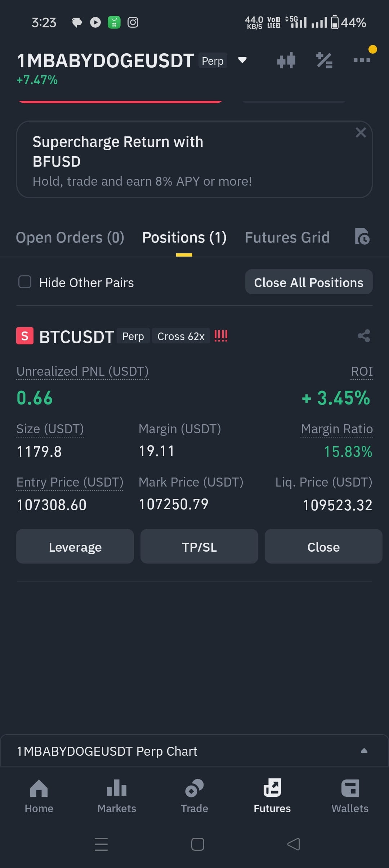Expand the trading pair selector arrow
Screen dimensions: 389x868
(x=242, y=60)
